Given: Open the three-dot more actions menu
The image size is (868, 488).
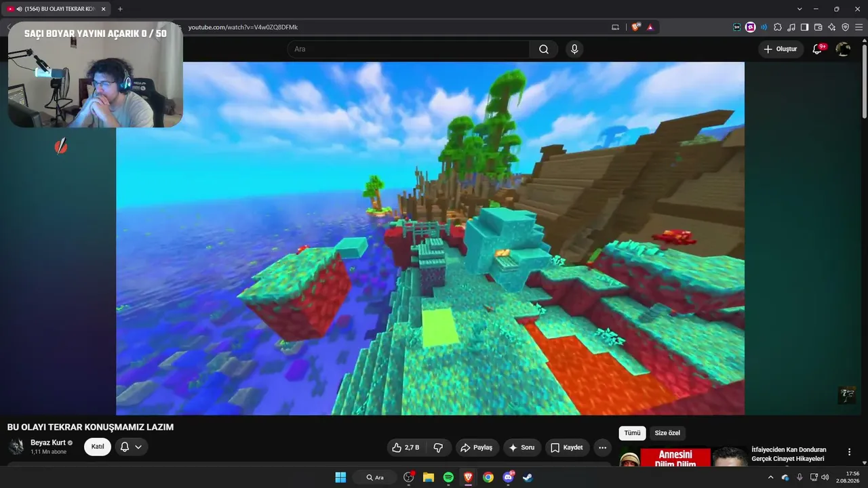Looking at the screenshot, I should point(603,447).
